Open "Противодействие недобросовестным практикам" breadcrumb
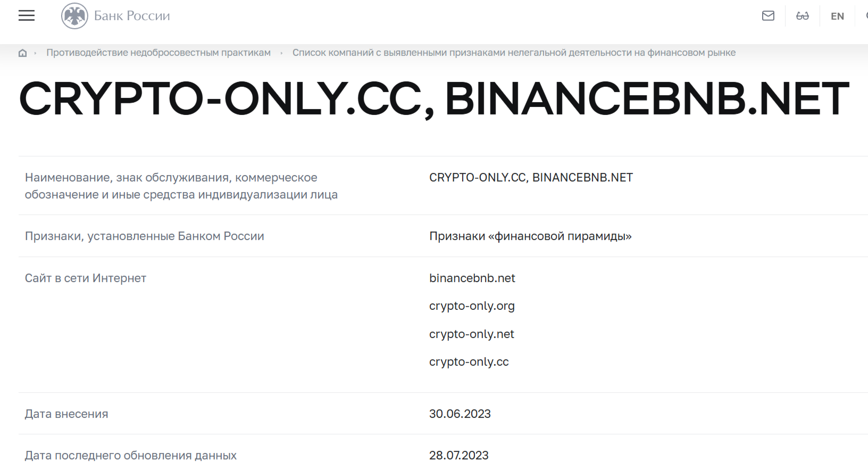Viewport: 868px width, 468px height. [158, 53]
